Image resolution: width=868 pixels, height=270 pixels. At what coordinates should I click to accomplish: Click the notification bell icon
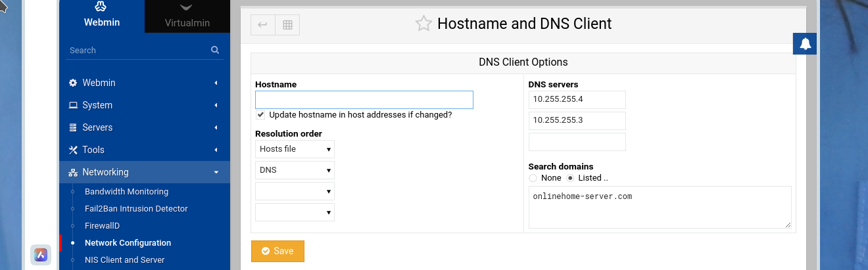click(805, 44)
